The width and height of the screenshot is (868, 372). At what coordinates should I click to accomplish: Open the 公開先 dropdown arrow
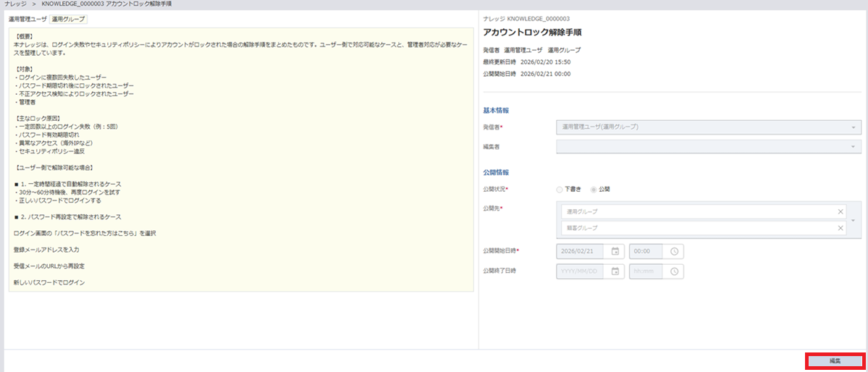click(856, 220)
